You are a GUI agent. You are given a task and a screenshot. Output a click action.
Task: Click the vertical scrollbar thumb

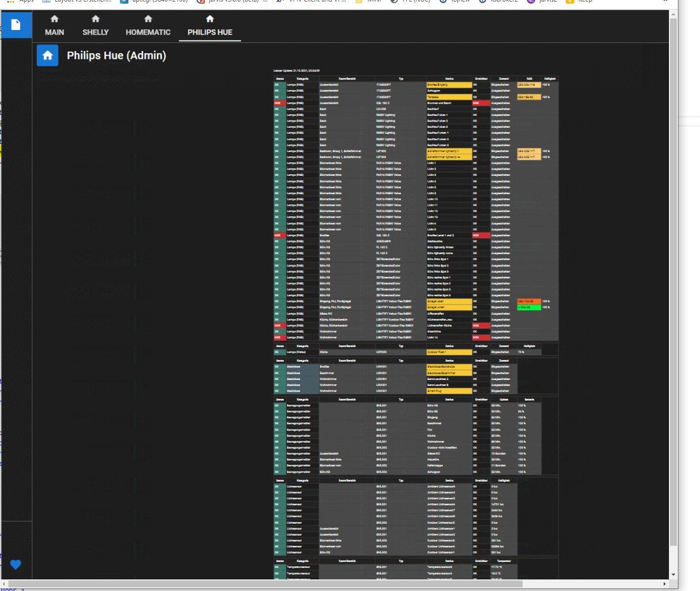point(673,282)
